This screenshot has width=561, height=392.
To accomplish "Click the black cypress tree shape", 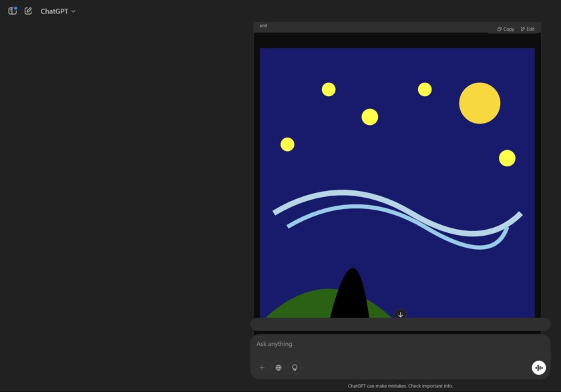I will click(351, 297).
